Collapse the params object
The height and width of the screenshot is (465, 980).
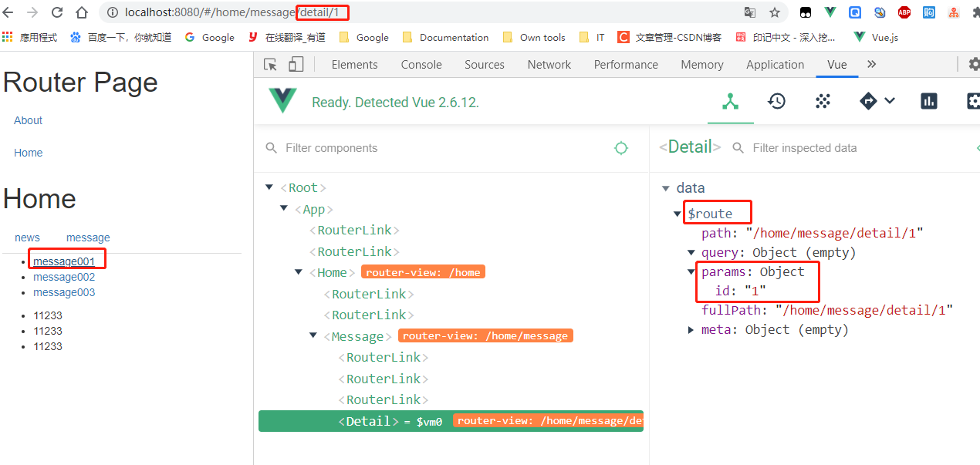(x=691, y=271)
